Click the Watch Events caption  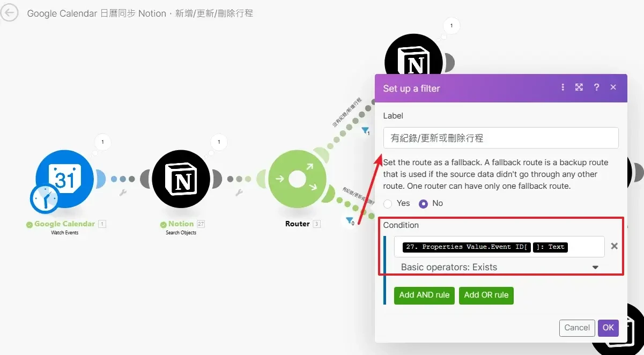click(x=65, y=233)
